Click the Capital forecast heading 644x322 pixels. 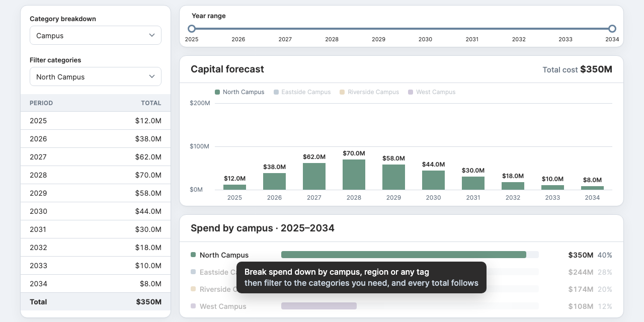pyautogui.click(x=227, y=69)
